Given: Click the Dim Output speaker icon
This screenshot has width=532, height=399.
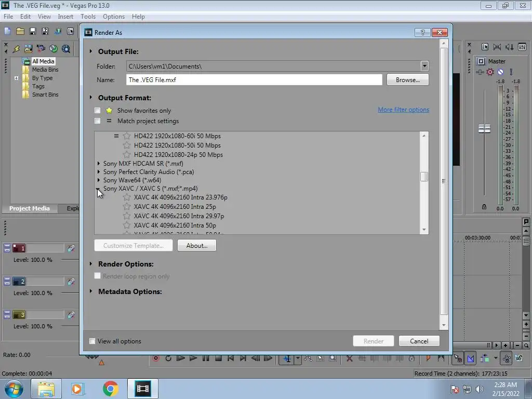Looking at the screenshot, I should tap(510, 47).
